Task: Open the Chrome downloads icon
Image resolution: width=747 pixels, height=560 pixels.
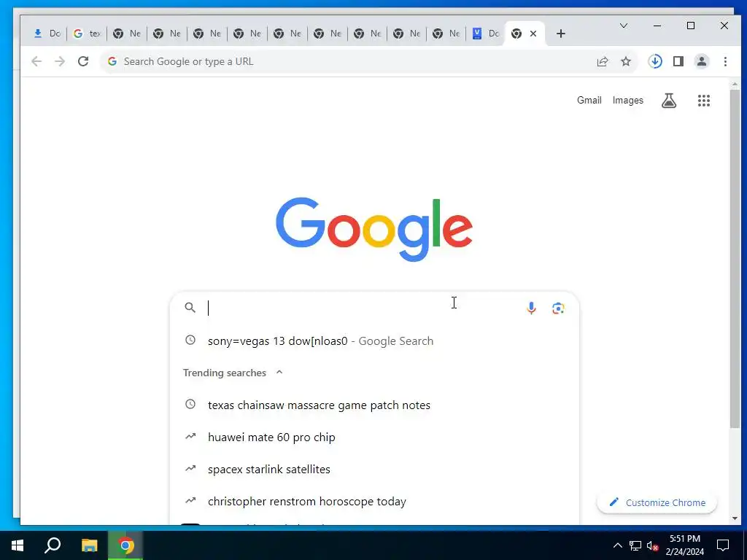Action: pos(655,61)
